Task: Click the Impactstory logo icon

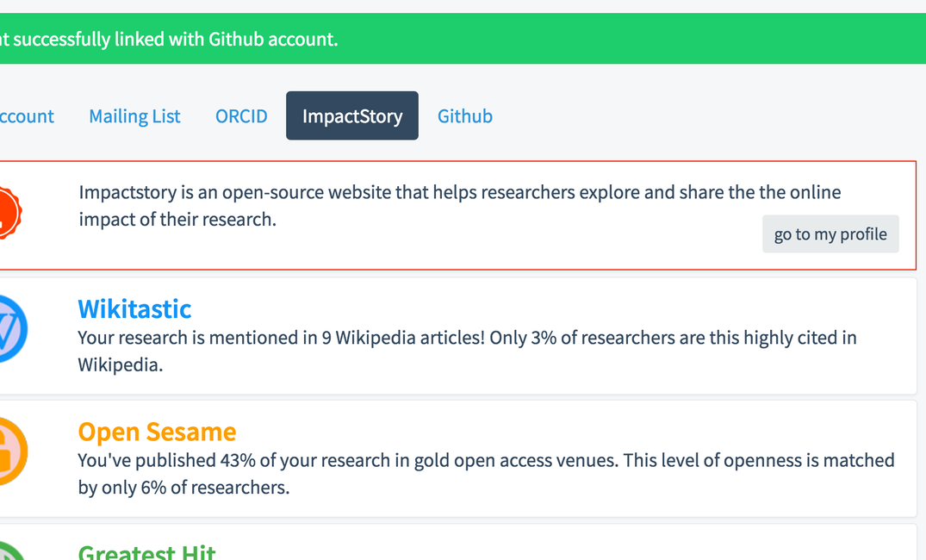Action: [x=9, y=214]
